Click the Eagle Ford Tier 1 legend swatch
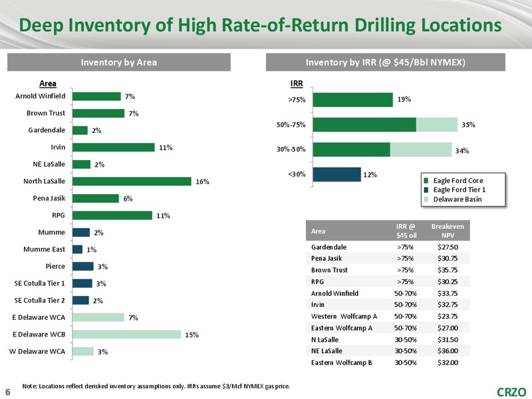Image resolution: width=532 pixels, height=399 pixels. [426, 190]
